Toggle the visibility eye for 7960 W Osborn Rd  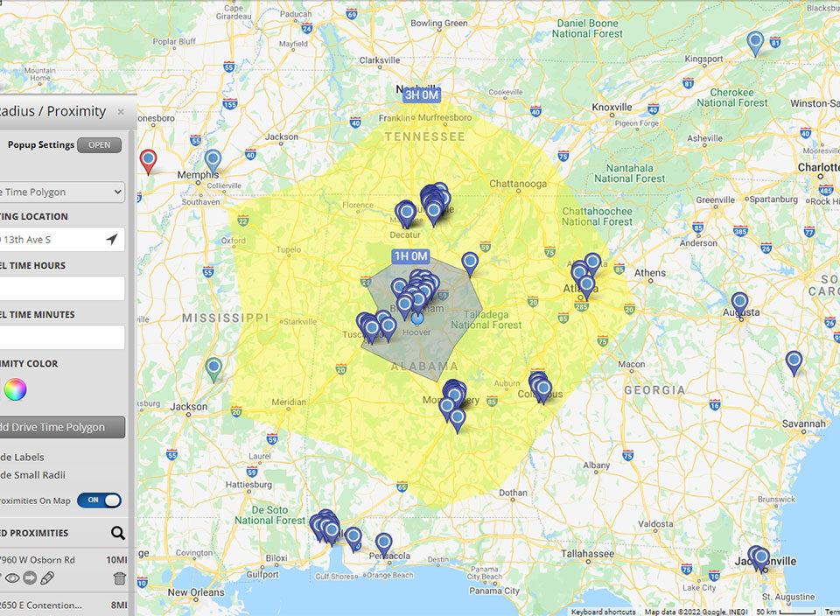[12, 578]
